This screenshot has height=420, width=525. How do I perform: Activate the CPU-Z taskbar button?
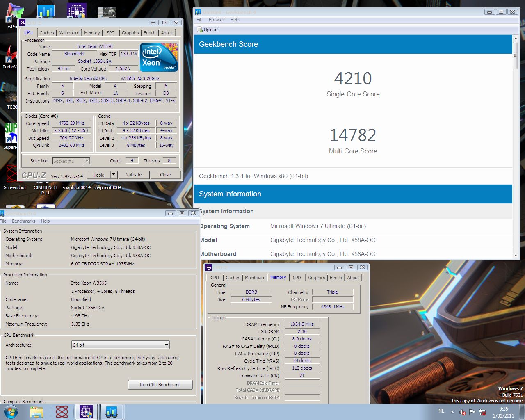coord(86,412)
